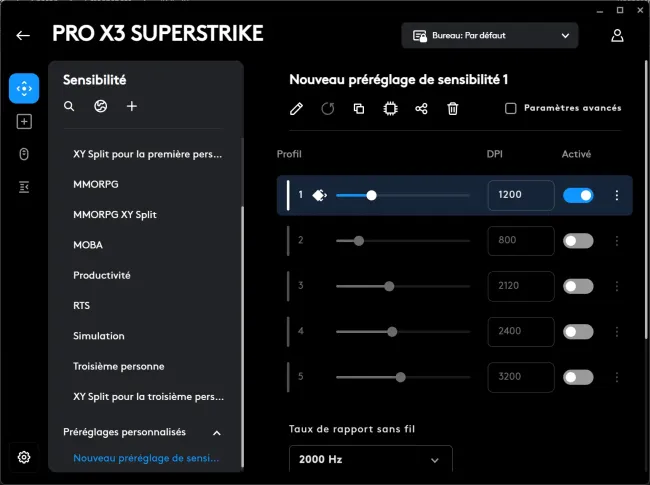Open the 2000 Hz report rate dropdown
650x485 pixels.
371,459
